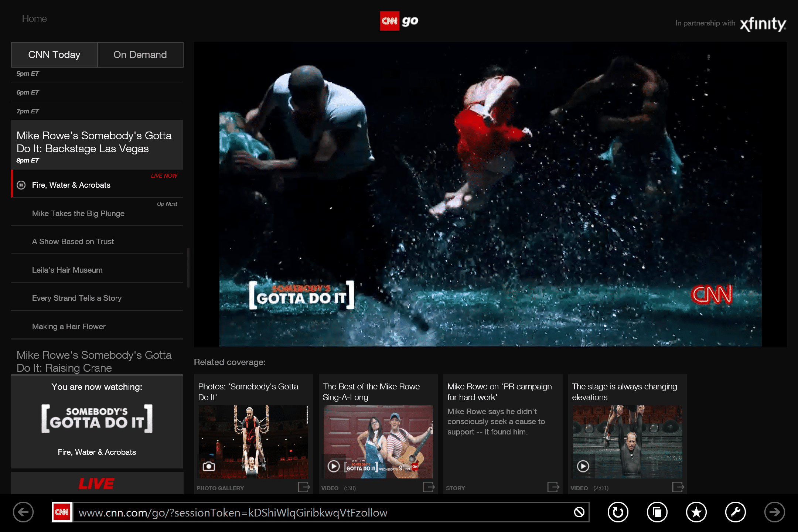Switch to the CNN Today tab
The image size is (798, 532).
54,55
